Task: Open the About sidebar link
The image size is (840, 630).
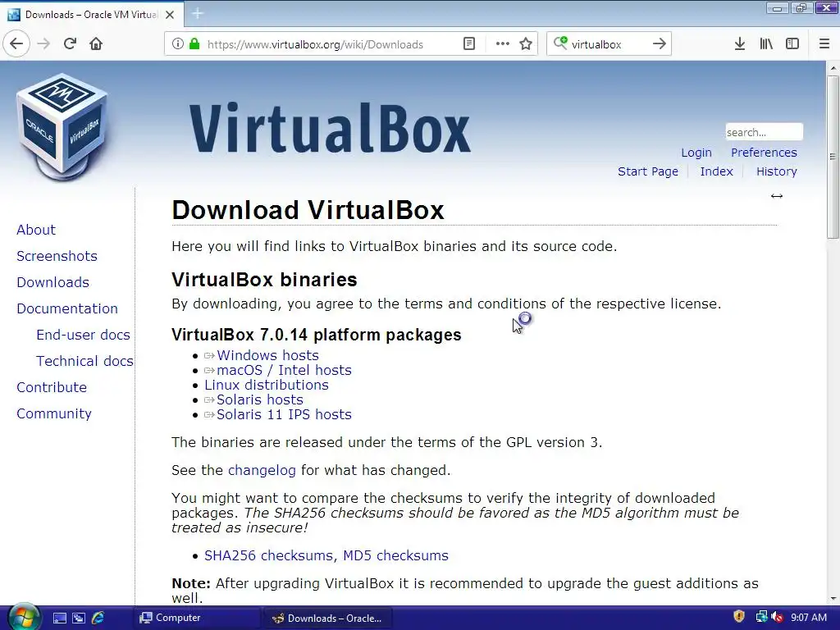Action: point(36,230)
